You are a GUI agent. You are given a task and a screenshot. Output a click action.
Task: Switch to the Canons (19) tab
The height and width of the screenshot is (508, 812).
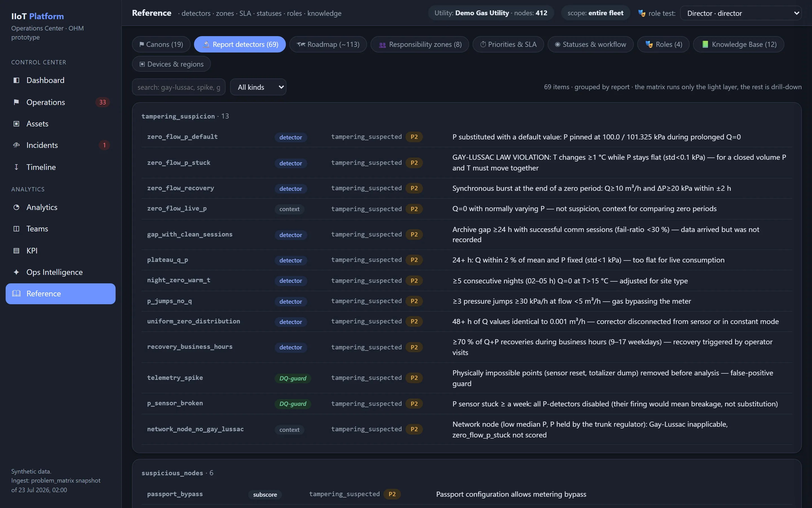(161, 44)
